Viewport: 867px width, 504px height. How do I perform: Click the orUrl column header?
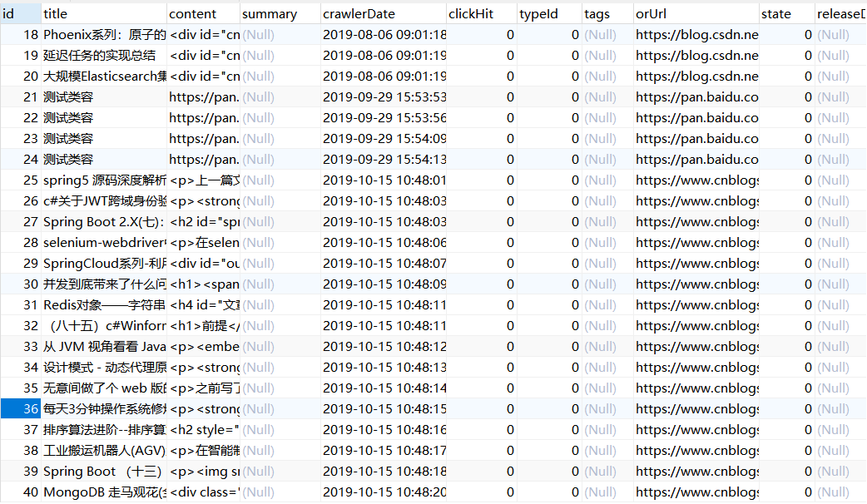696,14
